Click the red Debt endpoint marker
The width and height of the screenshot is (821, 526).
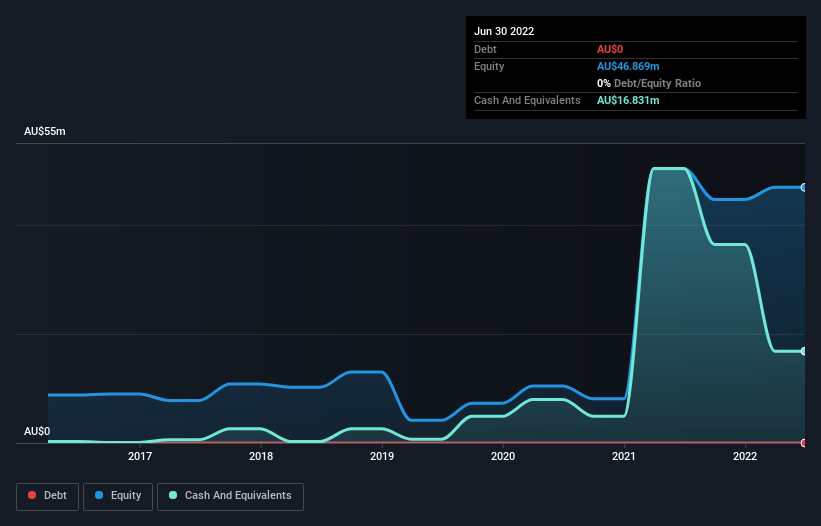(x=804, y=443)
